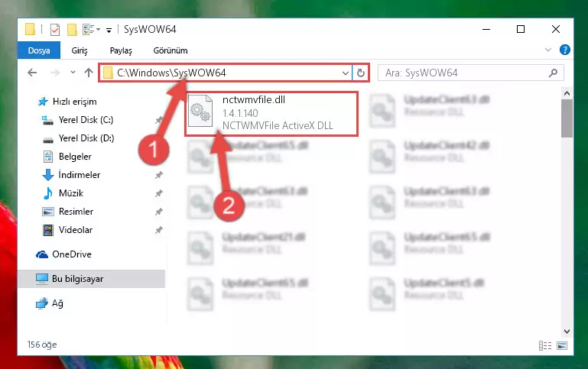Select Bu bilgisayar in navigation pane
The width and height of the screenshot is (588, 369).
point(92,279)
